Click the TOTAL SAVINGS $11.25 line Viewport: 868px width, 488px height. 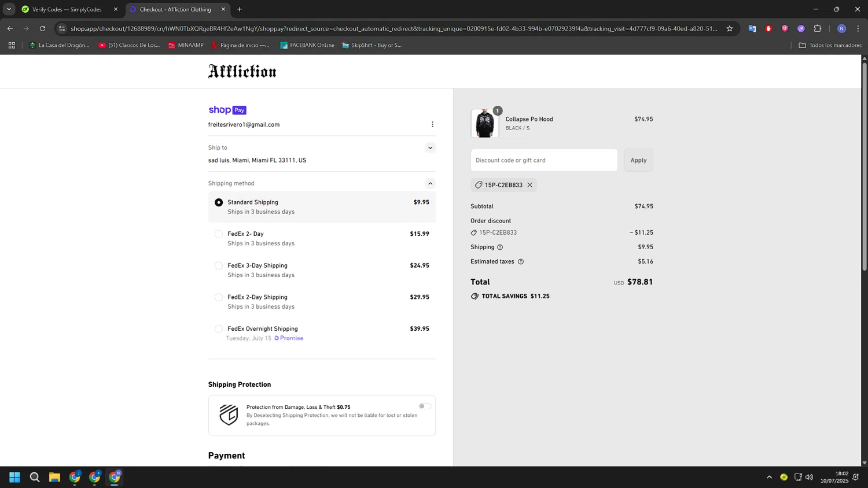pos(510,296)
